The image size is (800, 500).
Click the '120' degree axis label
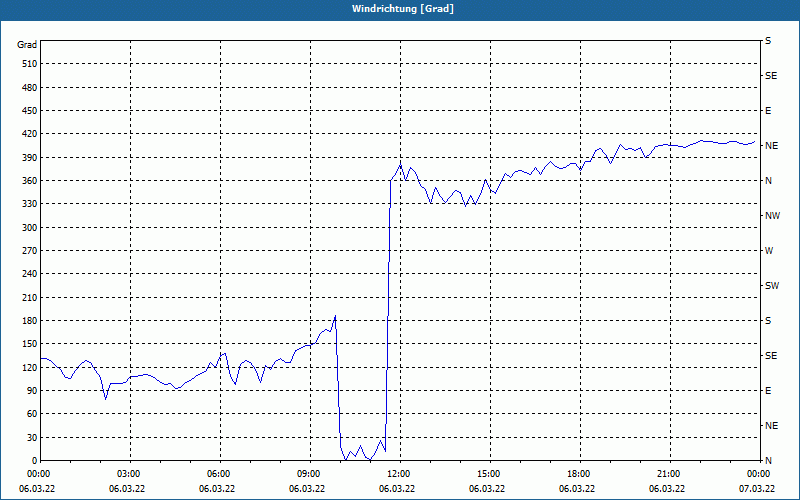click(x=30, y=367)
